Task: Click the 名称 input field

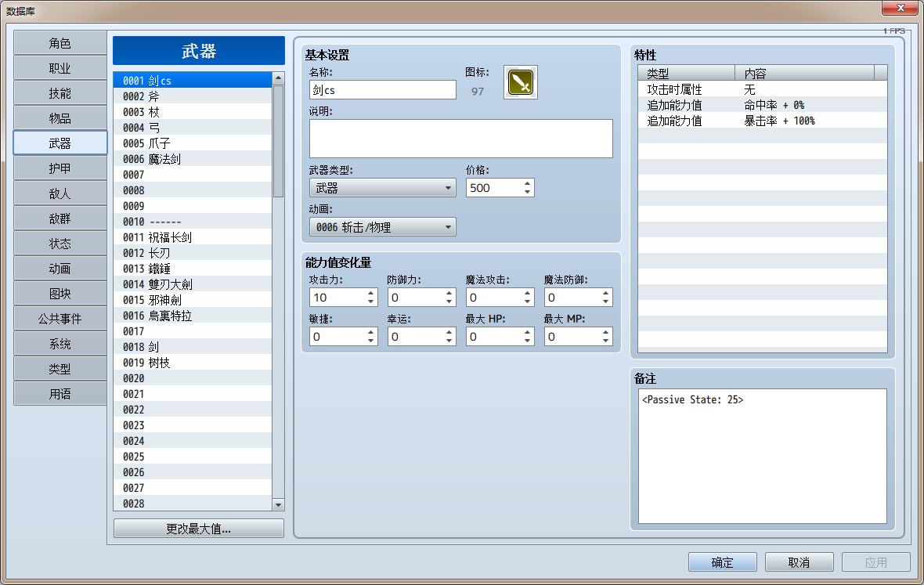Action: pos(382,89)
